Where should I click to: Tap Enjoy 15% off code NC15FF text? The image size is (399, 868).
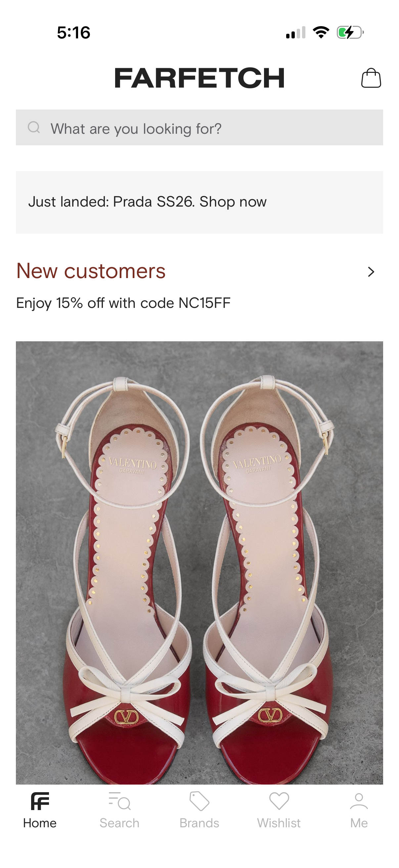tap(123, 303)
